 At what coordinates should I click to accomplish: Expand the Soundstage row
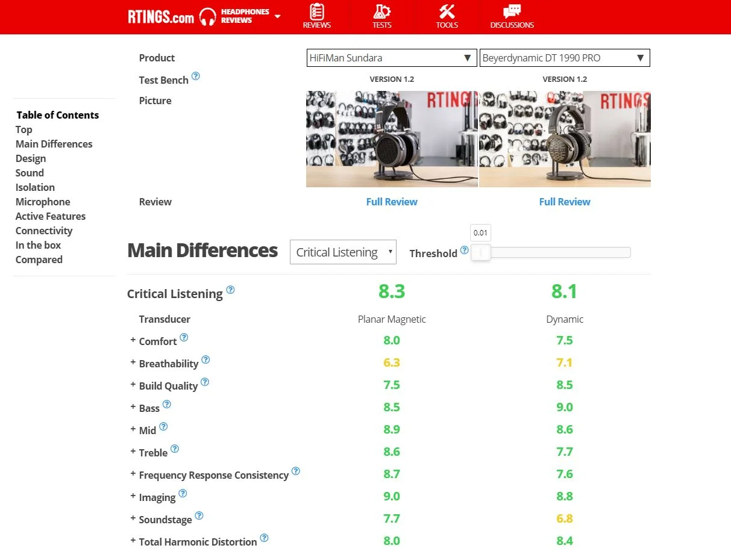click(133, 518)
